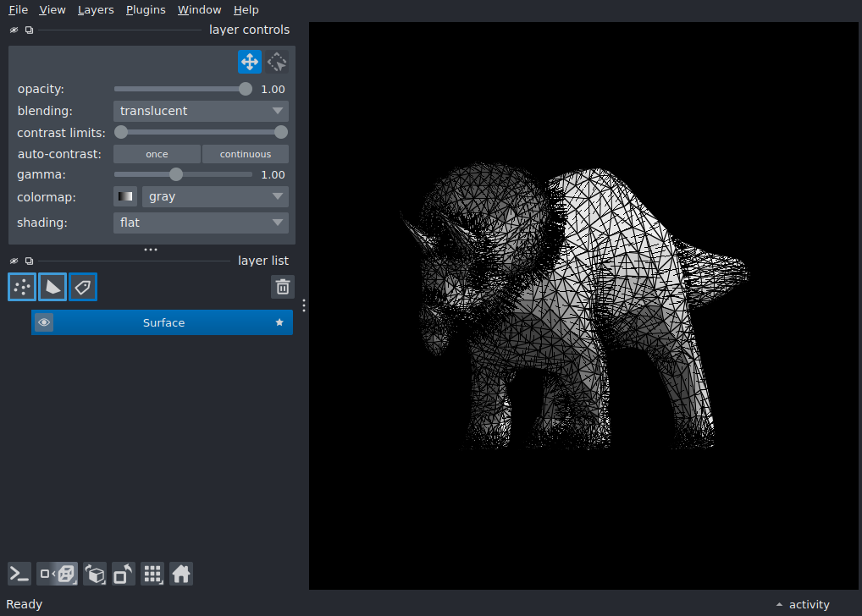Click the auto-contrast continuous button

pos(246,154)
